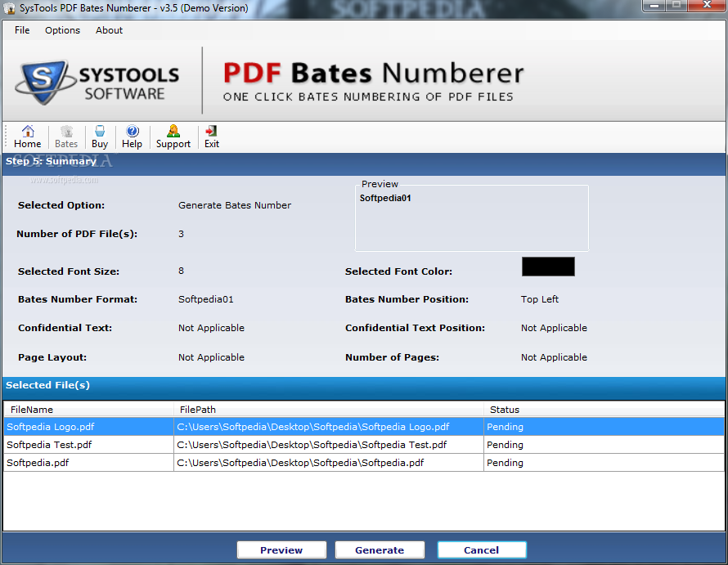Viewport: 728px width, 565px height.
Task: Minimize the Bates Numberer window
Action: coord(654,5)
